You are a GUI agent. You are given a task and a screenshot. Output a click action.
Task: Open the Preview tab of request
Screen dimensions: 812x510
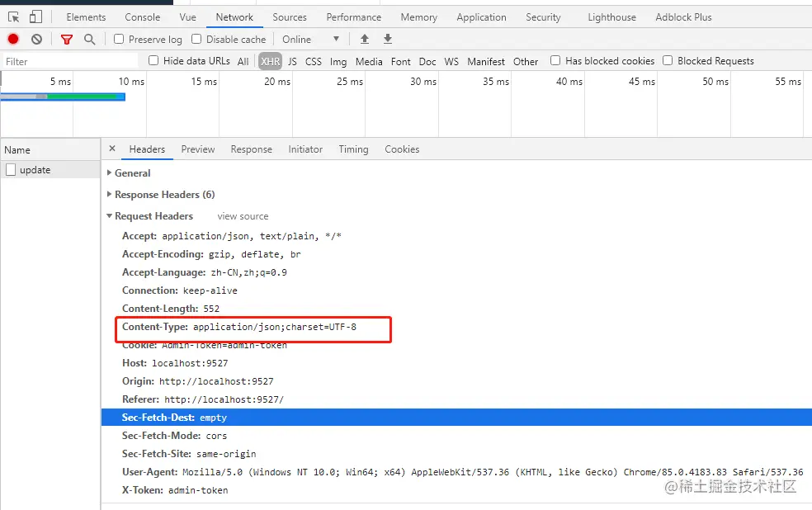click(198, 149)
